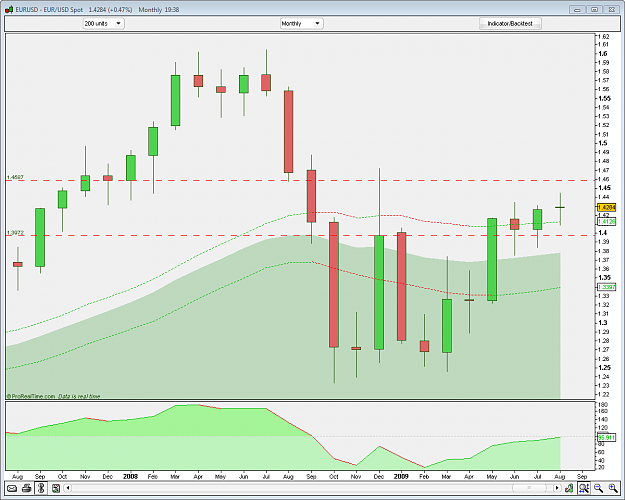Open the save chart template icon
This screenshot has height=500, width=625.
[56, 488]
